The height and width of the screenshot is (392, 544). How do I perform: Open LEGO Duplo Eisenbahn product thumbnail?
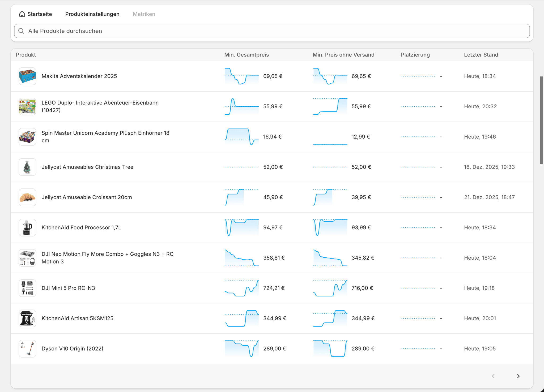tap(27, 106)
